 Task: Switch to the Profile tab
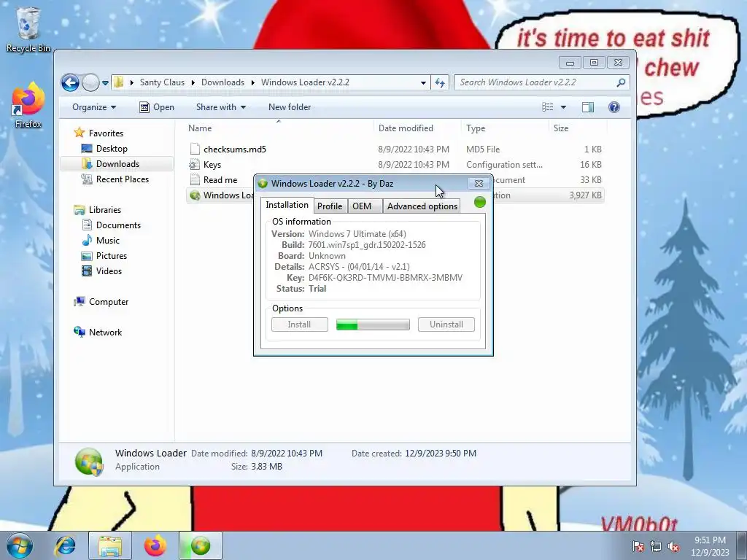330,206
